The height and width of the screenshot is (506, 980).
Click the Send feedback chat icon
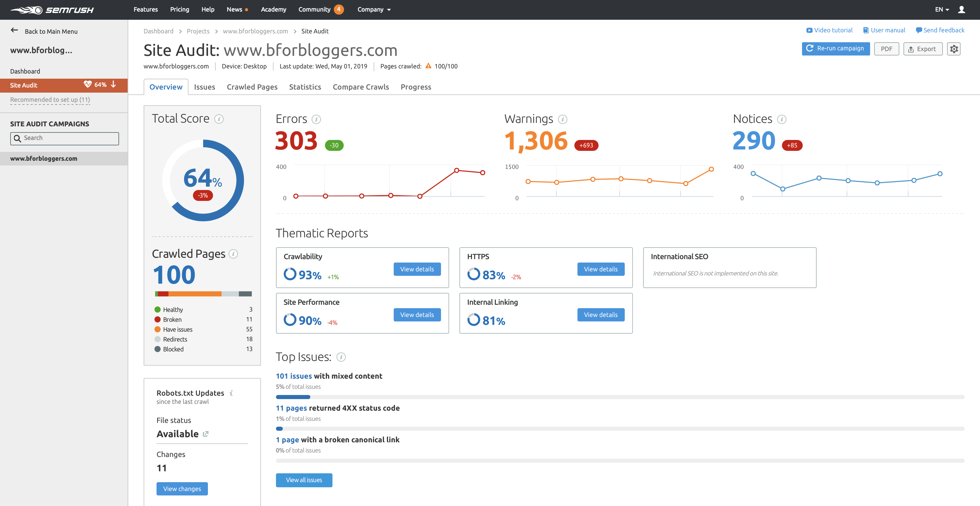coord(919,30)
